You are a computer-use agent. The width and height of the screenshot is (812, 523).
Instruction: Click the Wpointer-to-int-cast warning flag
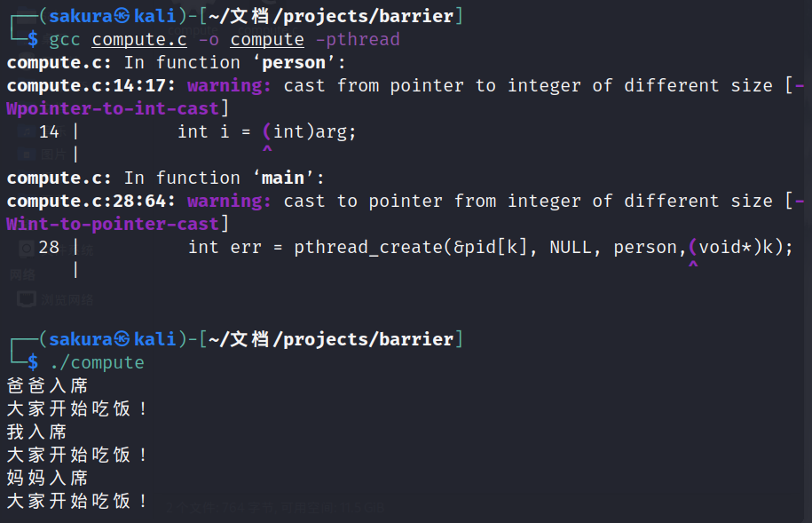click(x=113, y=108)
